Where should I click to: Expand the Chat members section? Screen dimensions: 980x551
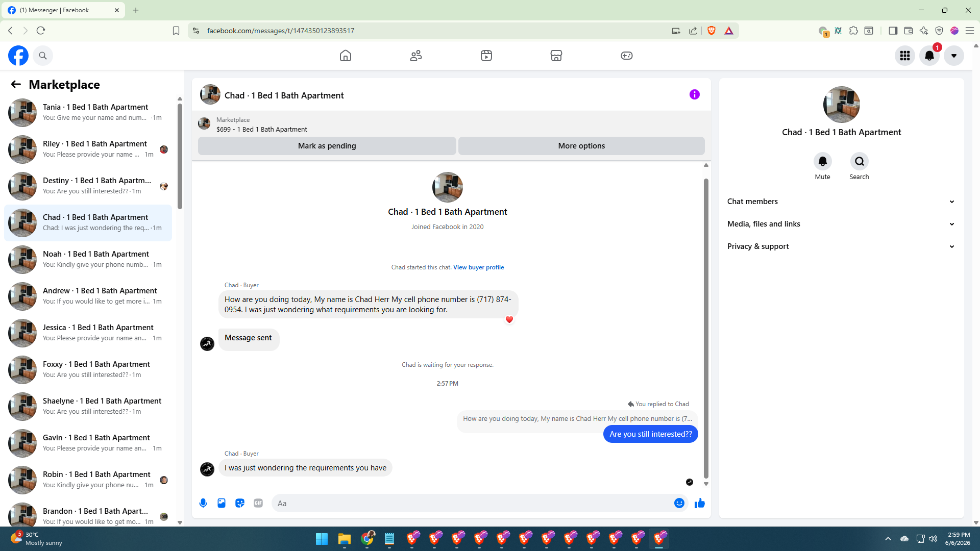(841, 202)
